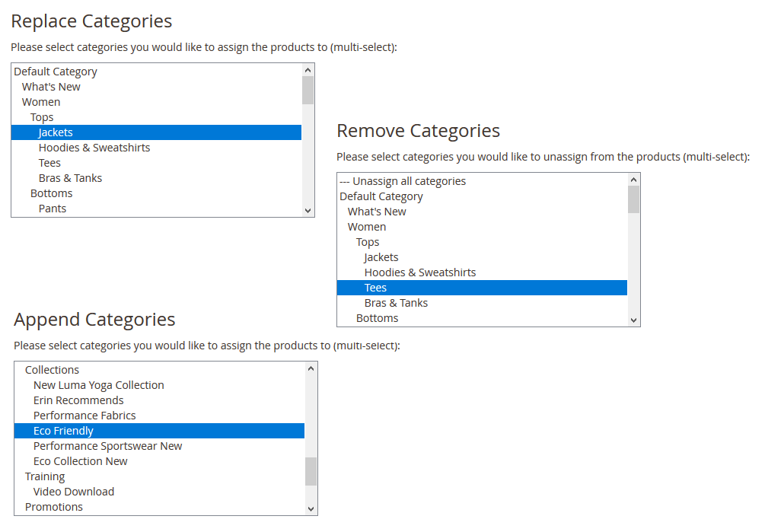Click scroll down arrow in Append Categories list
Image resolution: width=765 pixels, height=532 pixels.
pyautogui.click(x=311, y=509)
